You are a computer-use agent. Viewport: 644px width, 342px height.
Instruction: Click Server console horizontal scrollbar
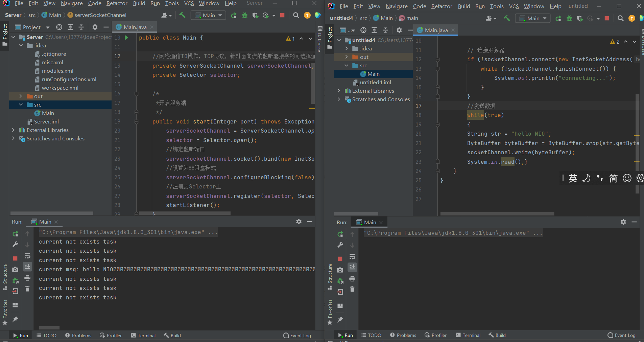coord(49,327)
